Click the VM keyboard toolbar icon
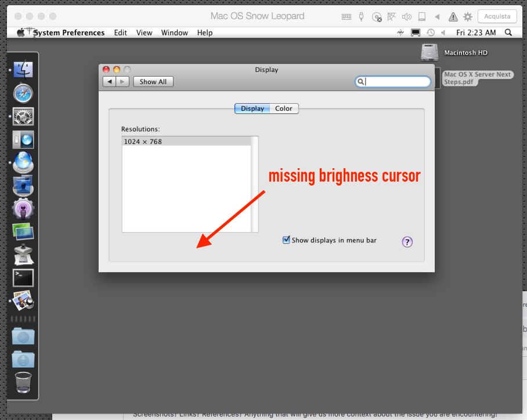 [x=346, y=16]
